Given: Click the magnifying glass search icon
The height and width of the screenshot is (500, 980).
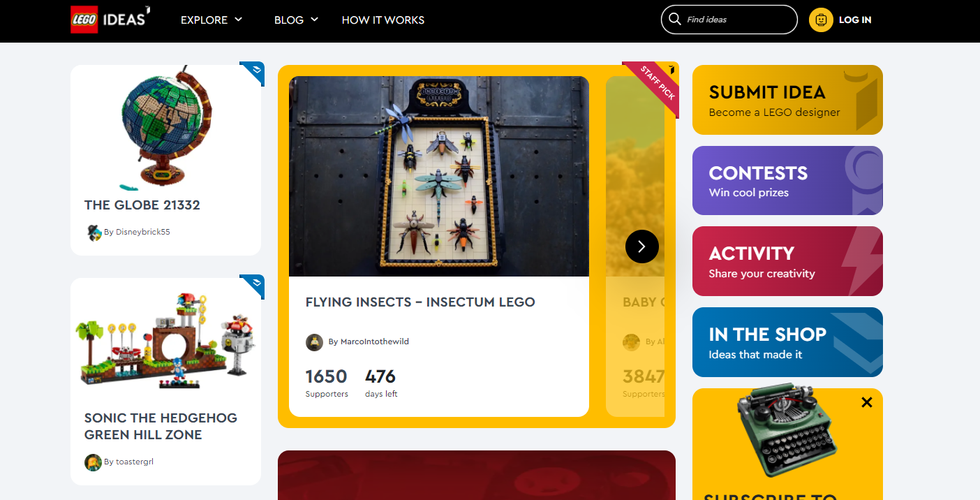Looking at the screenshot, I should 674,20.
